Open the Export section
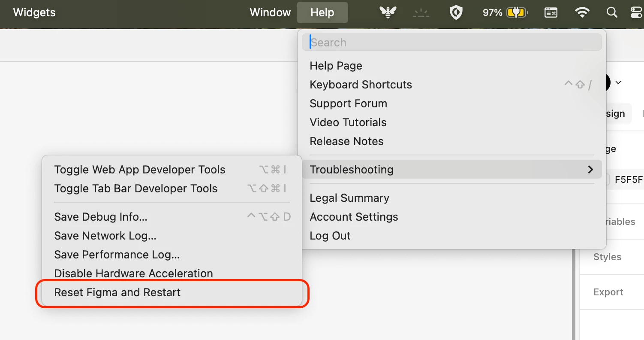This screenshot has width=644, height=340. tap(608, 292)
